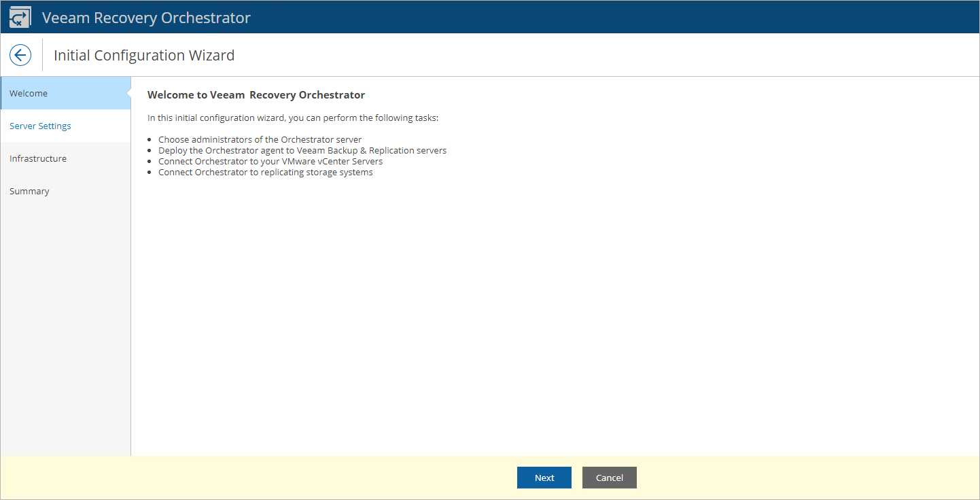
Task: Click the Next button
Action: pos(544,478)
